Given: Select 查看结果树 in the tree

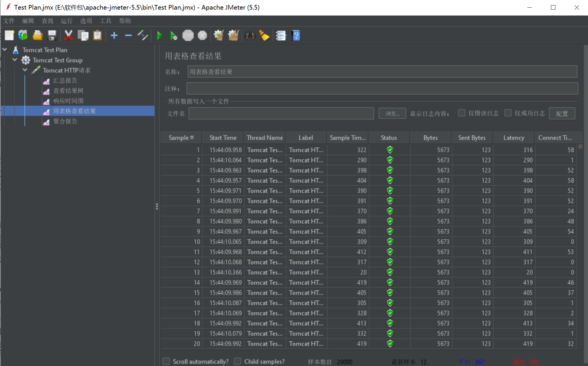Looking at the screenshot, I should pyautogui.click(x=68, y=91).
